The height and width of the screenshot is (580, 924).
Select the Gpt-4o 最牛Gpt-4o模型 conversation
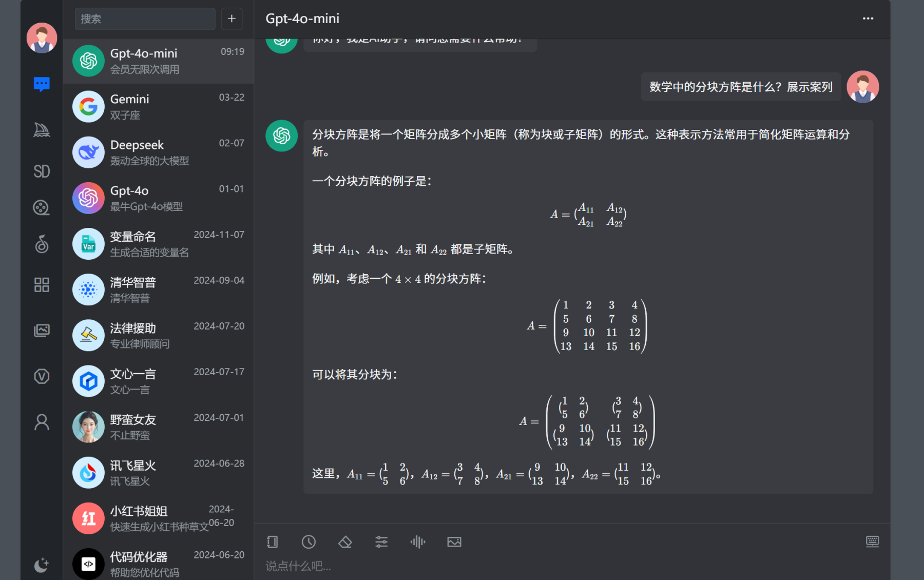[158, 198]
